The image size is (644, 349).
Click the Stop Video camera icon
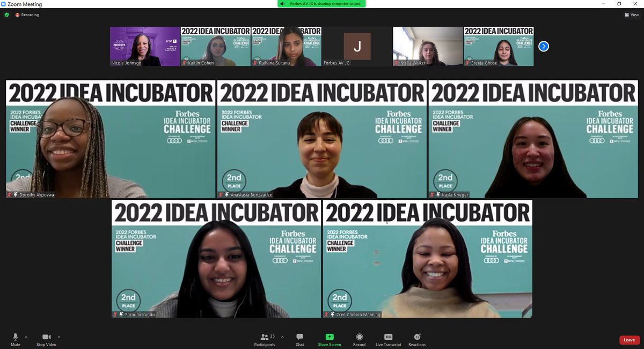[x=46, y=337]
